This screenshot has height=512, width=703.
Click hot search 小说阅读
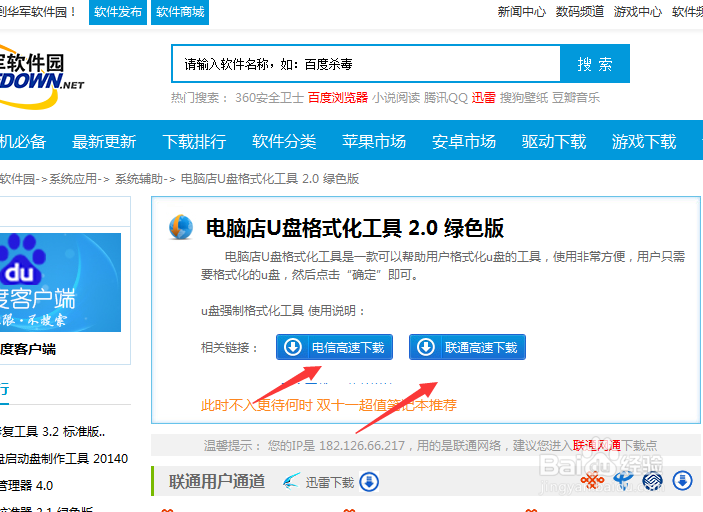[x=396, y=98]
